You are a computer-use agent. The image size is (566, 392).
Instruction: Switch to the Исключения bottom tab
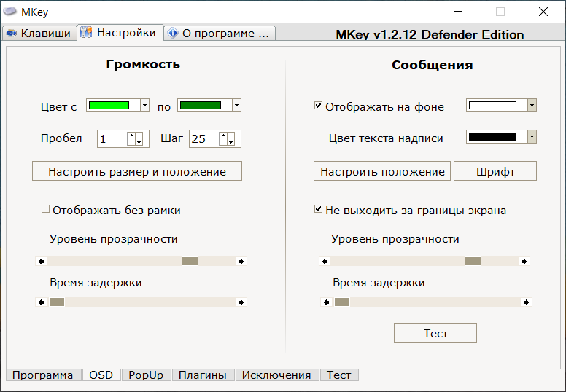coord(277,375)
